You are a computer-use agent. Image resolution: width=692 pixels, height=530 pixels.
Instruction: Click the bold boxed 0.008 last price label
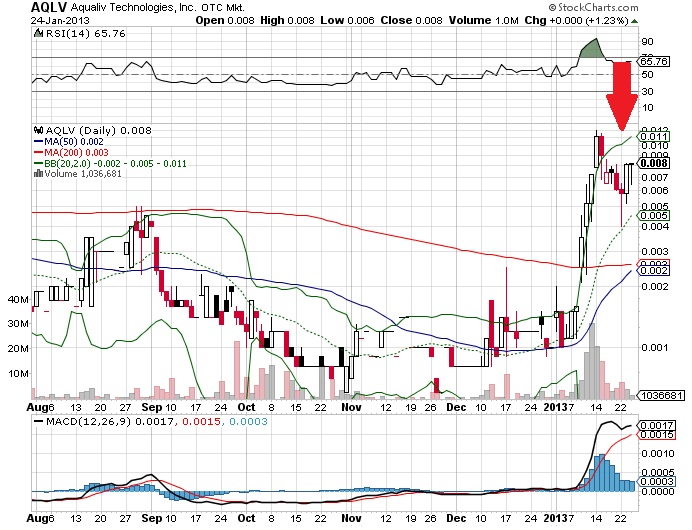[x=654, y=163]
